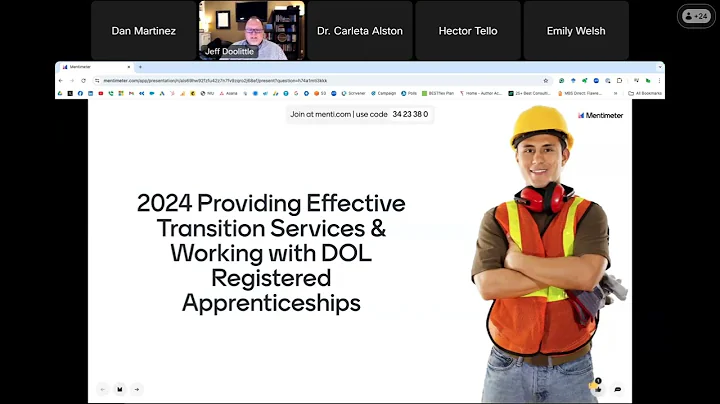Click the first green extension icon after the star

[561, 80]
